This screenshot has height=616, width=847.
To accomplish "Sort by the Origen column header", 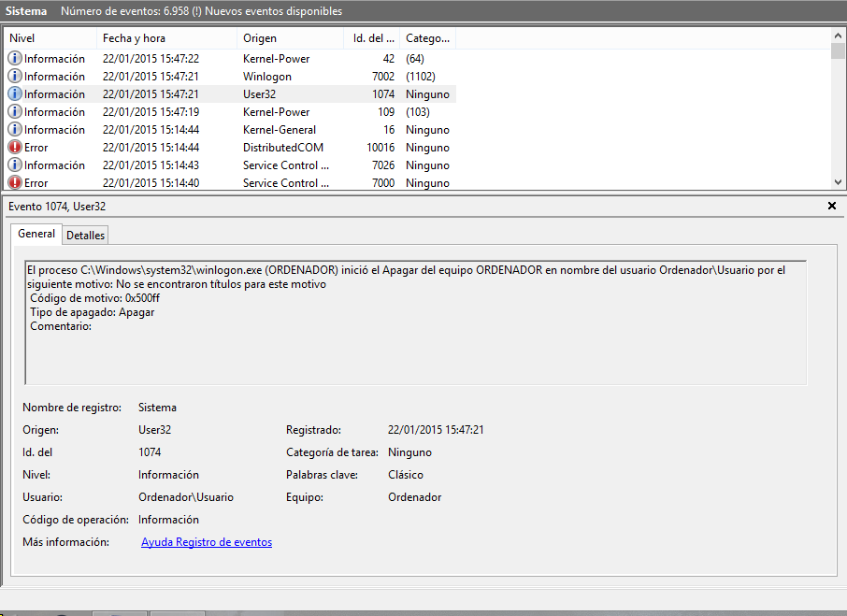I will [290, 38].
